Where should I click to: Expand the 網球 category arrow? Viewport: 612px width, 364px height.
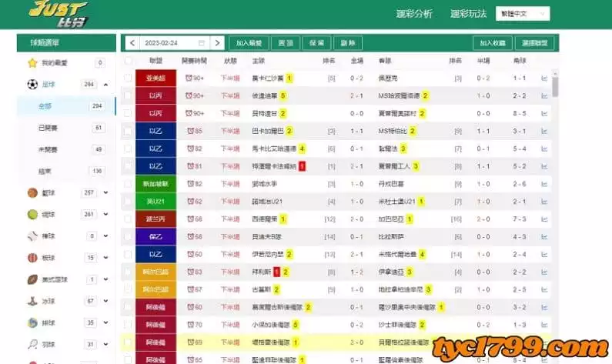coord(105,214)
